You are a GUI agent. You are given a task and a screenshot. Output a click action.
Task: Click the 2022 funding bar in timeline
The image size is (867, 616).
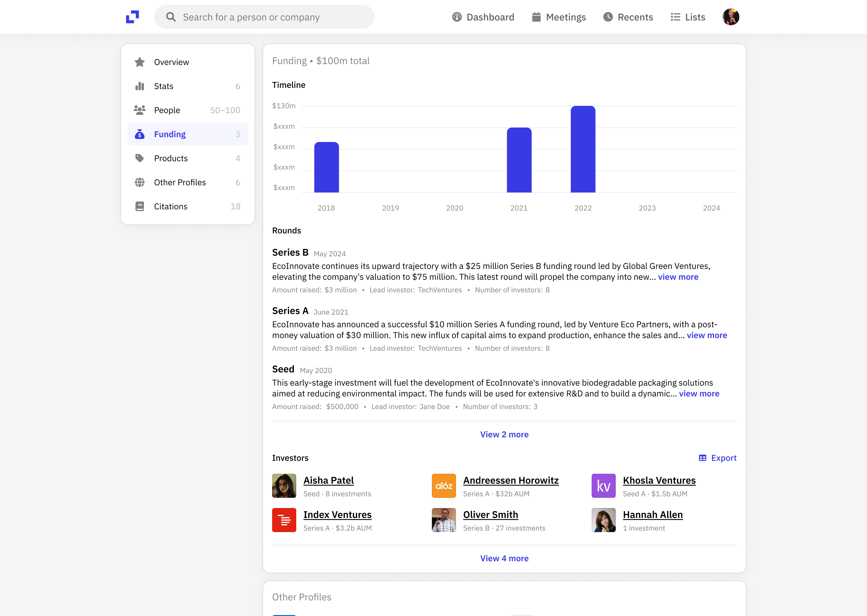click(583, 149)
